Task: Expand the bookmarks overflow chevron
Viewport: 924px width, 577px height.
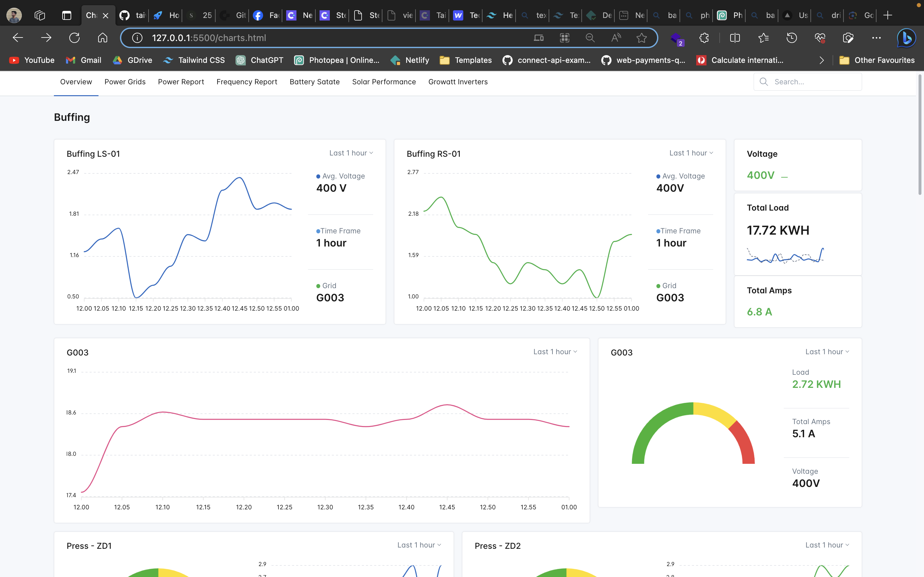Action: [822, 60]
